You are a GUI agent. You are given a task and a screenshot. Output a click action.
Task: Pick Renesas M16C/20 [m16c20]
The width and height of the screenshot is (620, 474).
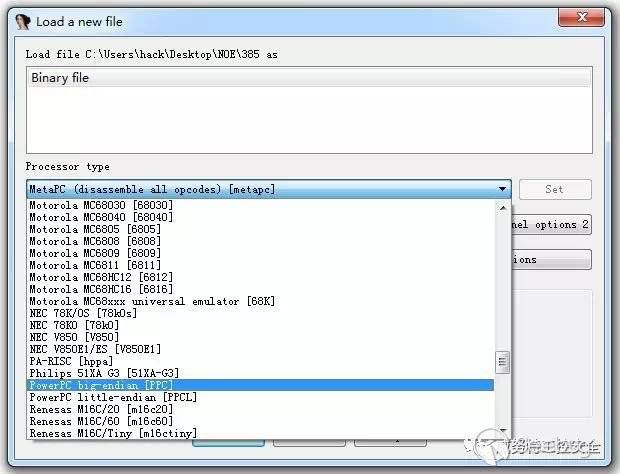tap(261, 409)
